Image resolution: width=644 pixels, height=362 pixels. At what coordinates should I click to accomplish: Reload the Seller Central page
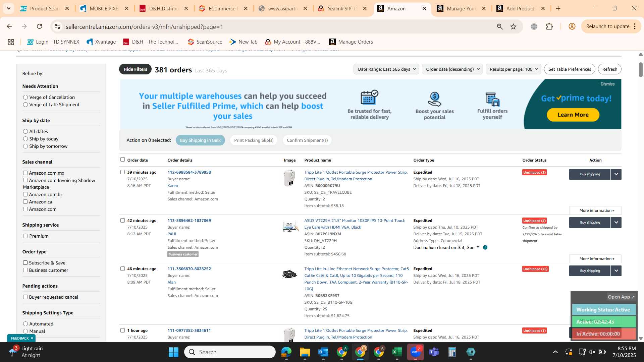coord(40,26)
